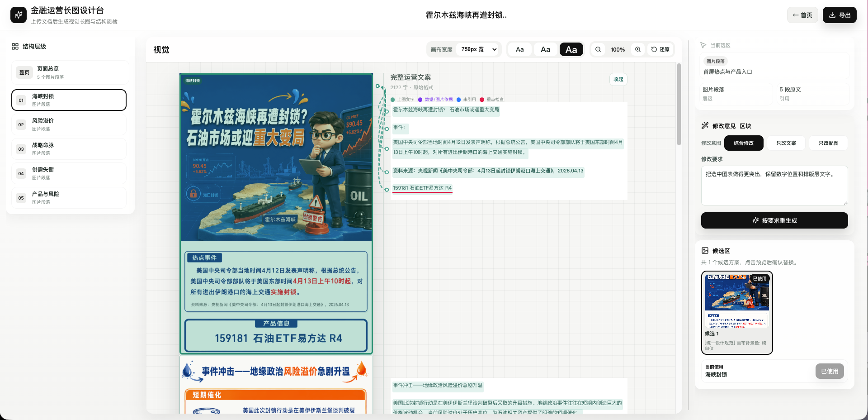The image size is (868, 420).
Task: Click the hero poster illustration
Action: point(276,157)
